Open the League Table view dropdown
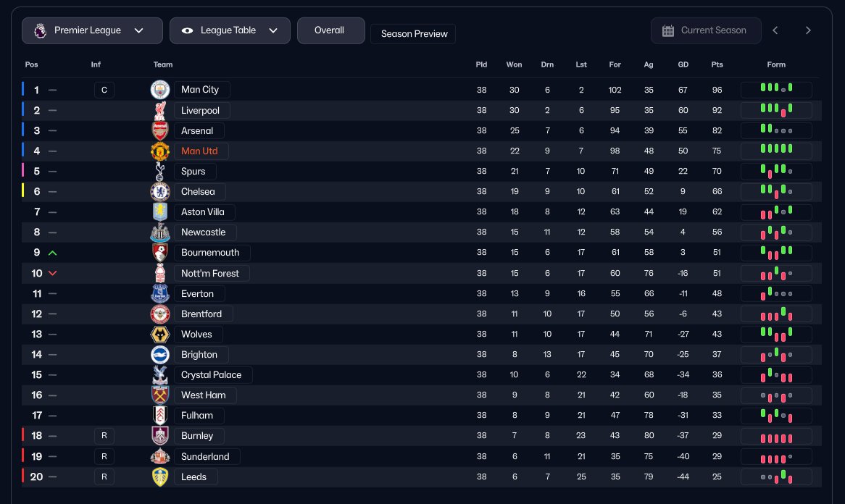Viewport: 845px width, 504px height. click(x=230, y=30)
